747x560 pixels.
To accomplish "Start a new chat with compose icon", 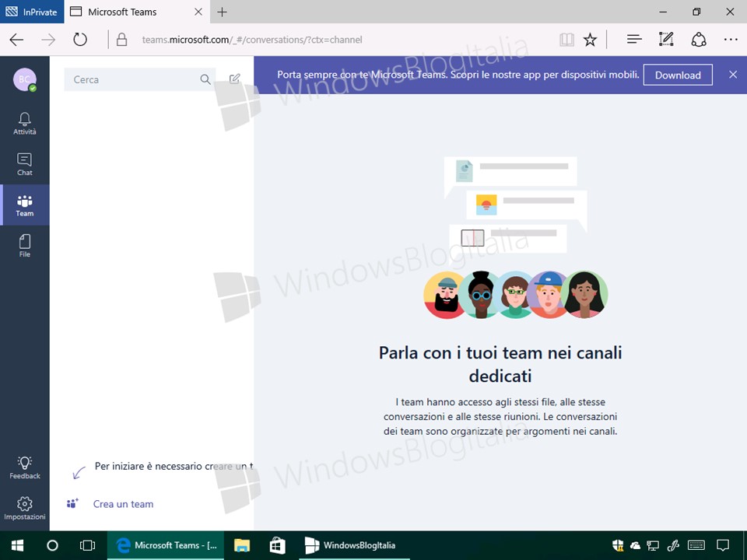I will (234, 79).
